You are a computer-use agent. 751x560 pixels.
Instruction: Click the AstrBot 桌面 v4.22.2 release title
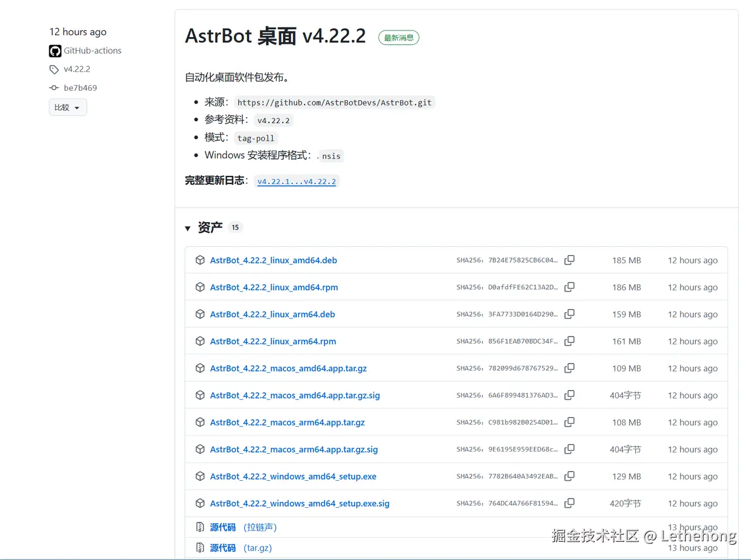click(x=275, y=36)
